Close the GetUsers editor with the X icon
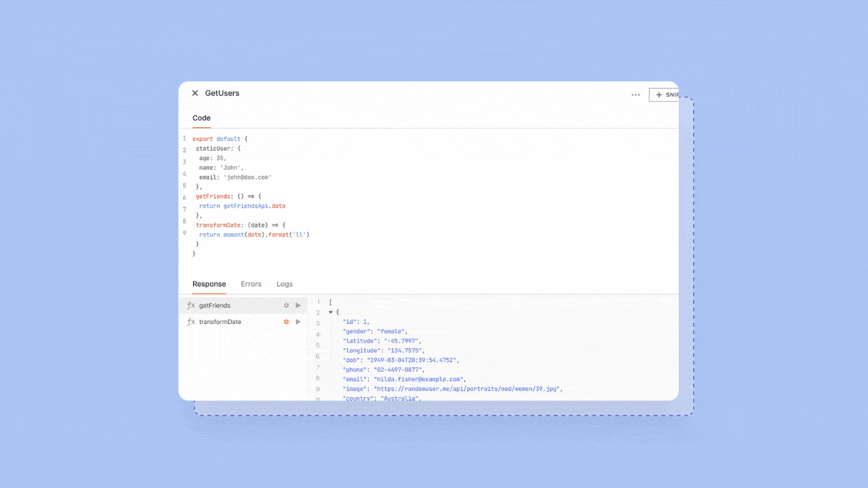This screenshot has width=868, height=488. (195, 93)
